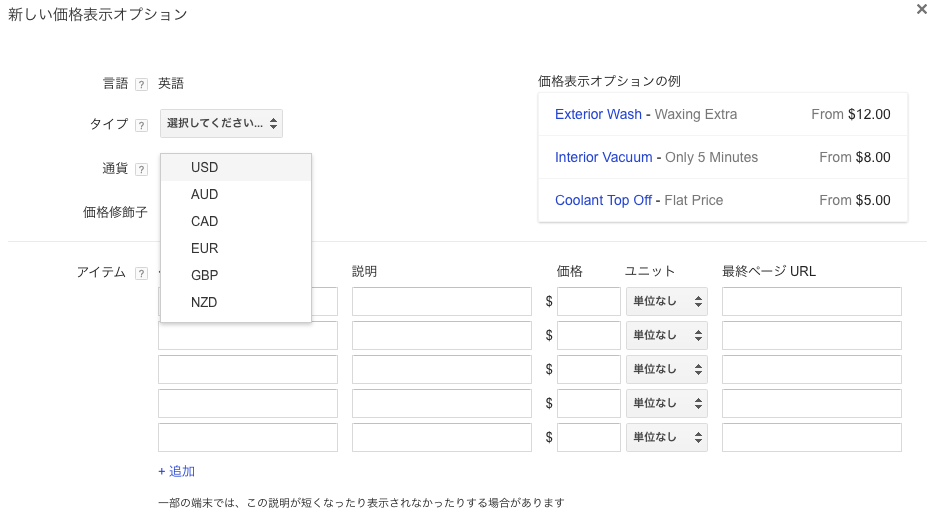
Task: Focus fourth row 説明 description field
Action: (441, 403)
